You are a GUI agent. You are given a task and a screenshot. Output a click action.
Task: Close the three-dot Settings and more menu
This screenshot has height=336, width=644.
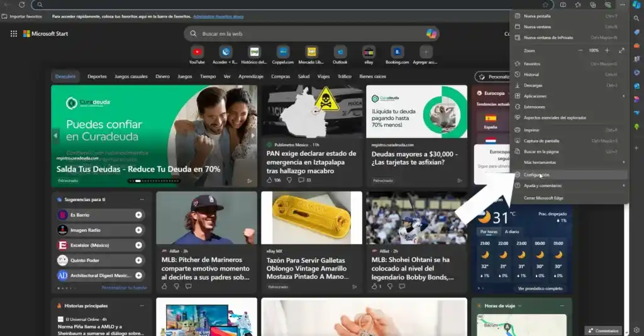click(x=623, y=4)
